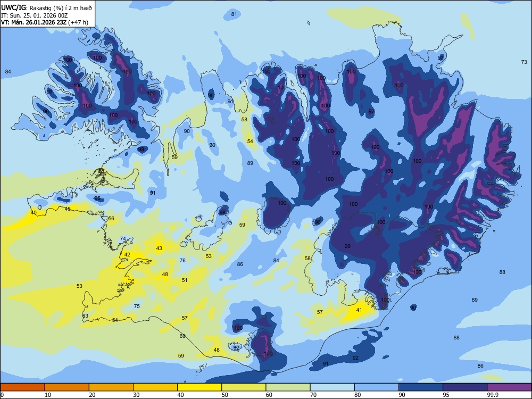532x399 pixels.
Task: Click the humidity value '56' on the map
Action: 111,219
